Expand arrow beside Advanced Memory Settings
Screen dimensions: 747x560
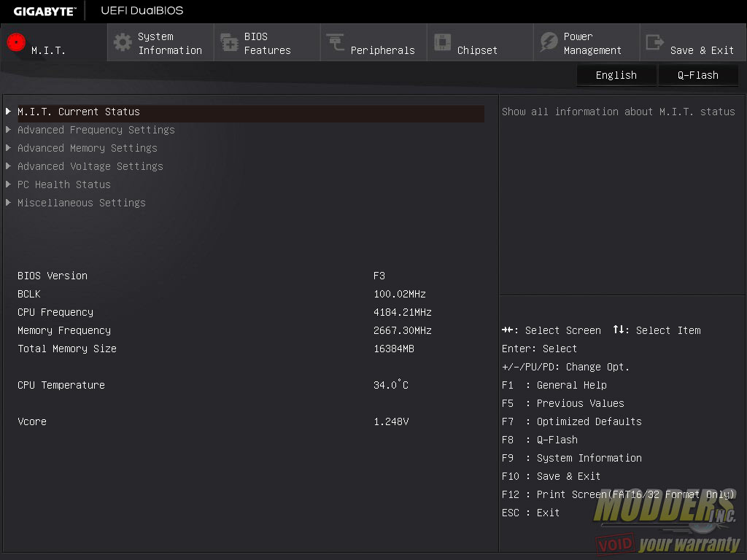8,148
